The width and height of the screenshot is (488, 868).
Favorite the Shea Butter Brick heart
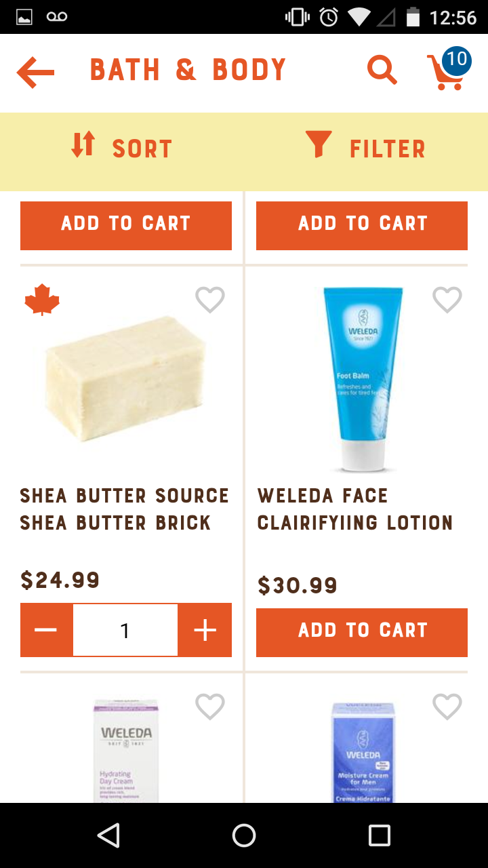click(x=210, y=300)
